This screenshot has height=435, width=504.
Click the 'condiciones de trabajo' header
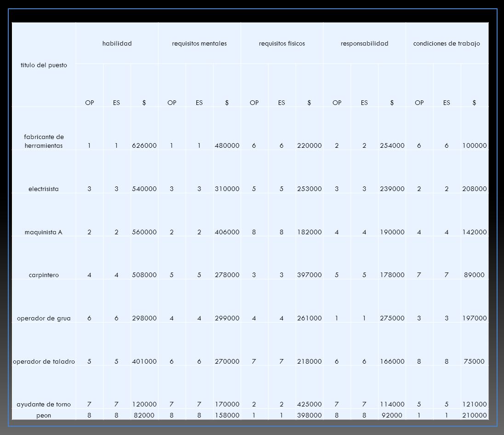coord(447,43)
